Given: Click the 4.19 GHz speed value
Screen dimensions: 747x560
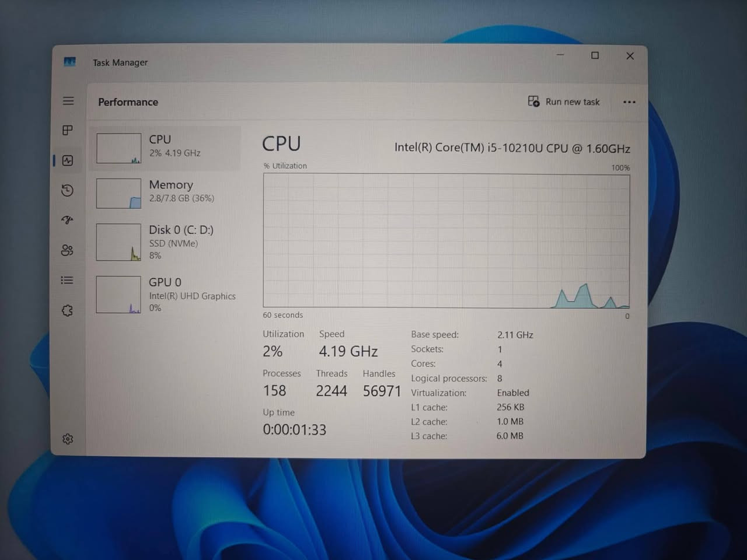Looking at the screenshot, I should pos(348,351).
